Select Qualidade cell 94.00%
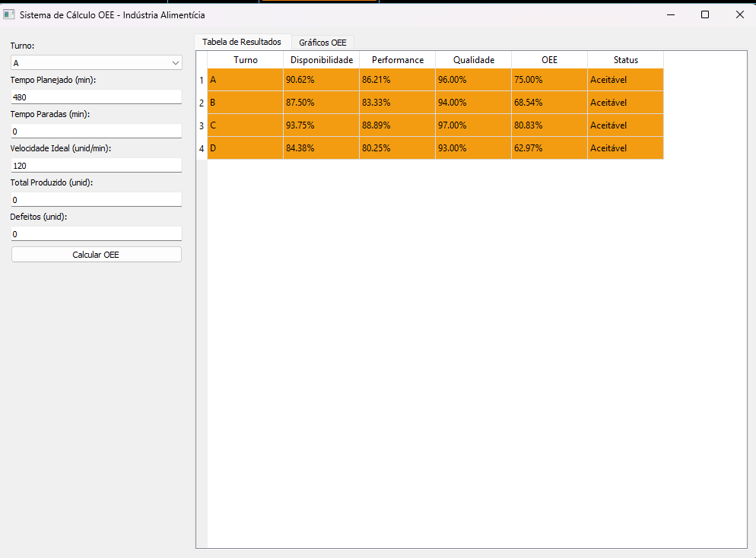 474,103
